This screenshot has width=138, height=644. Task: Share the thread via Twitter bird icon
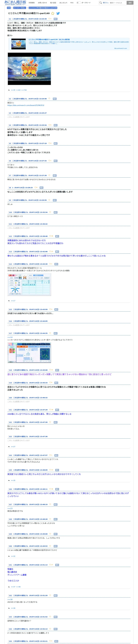[58, 14]
